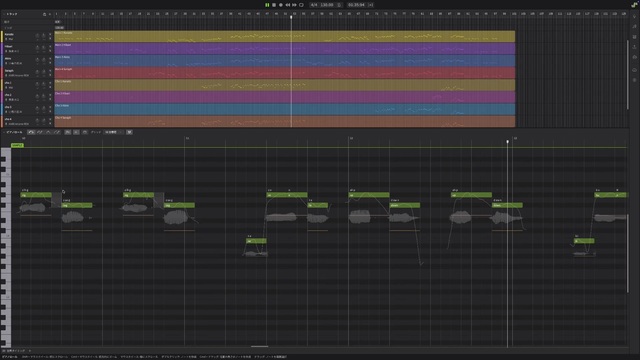
Task: Select the line-draw pencil tool in piano roll toolbar
Action: pyautogui.click(x=57, y=132)
